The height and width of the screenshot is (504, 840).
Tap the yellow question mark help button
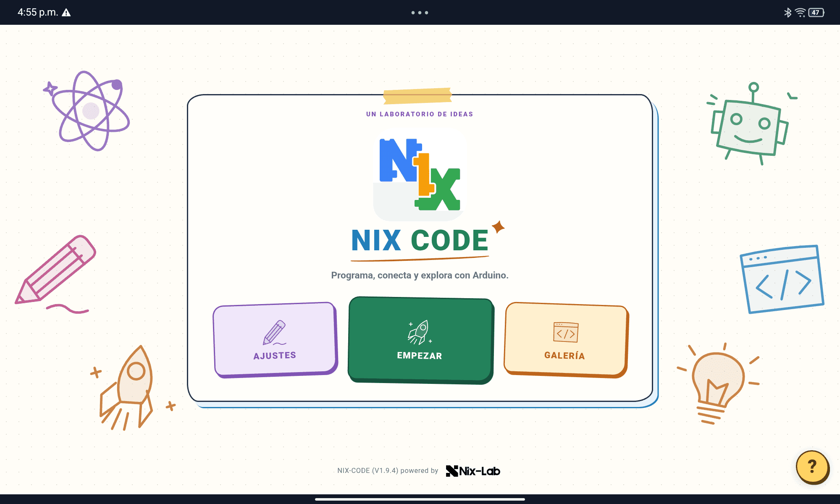[812, 467]
